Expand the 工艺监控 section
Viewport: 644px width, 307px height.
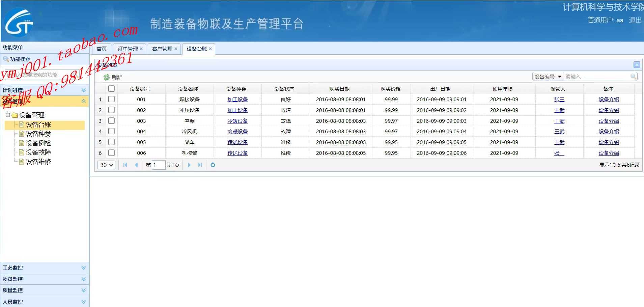(84, 268)
